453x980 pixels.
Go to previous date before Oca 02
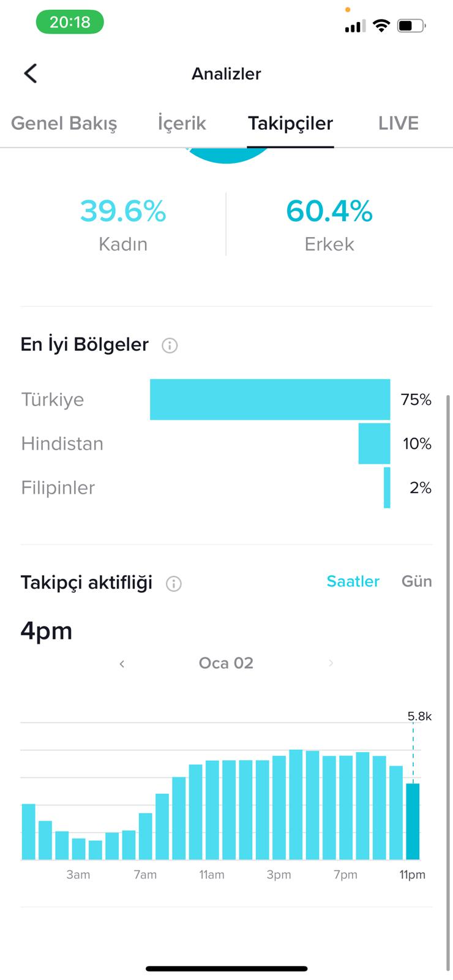click(x=122, y=664)
